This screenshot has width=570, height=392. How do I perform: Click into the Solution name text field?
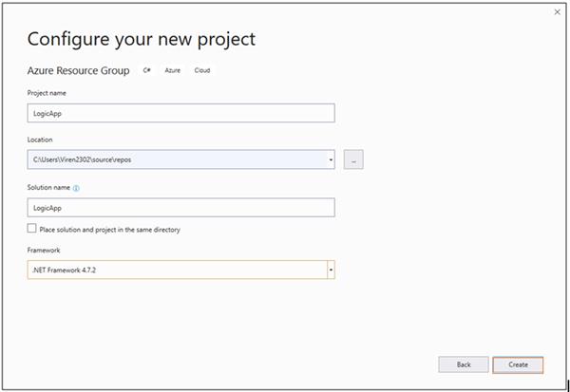pyautogui.click(x=180, y=207)
